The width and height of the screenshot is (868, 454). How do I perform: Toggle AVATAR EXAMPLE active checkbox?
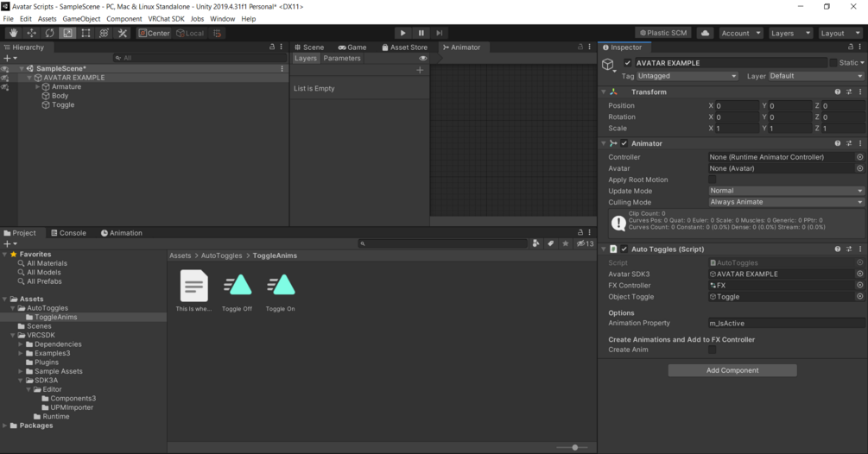[627, 63]
